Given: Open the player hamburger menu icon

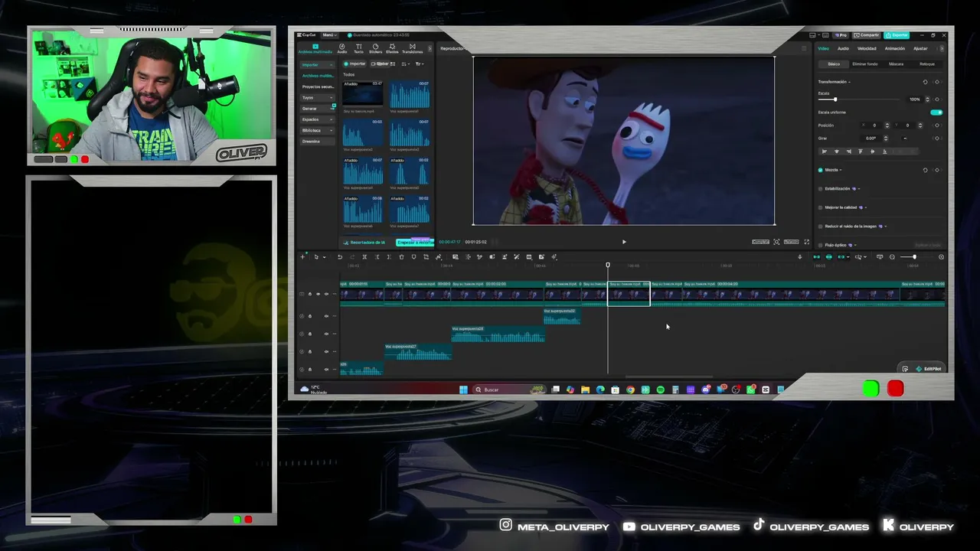Looking at the screenshot, I should 804,48.
